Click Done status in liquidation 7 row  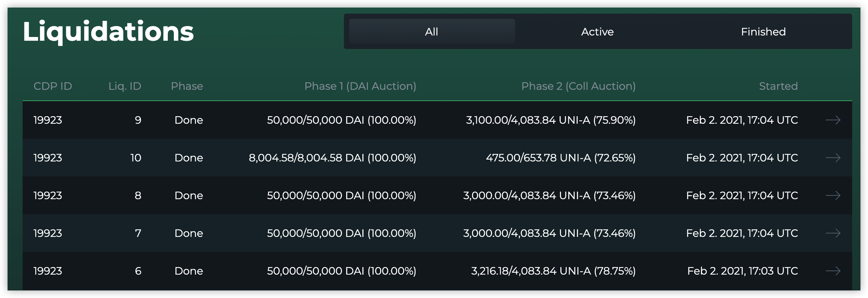coord(189,233)
